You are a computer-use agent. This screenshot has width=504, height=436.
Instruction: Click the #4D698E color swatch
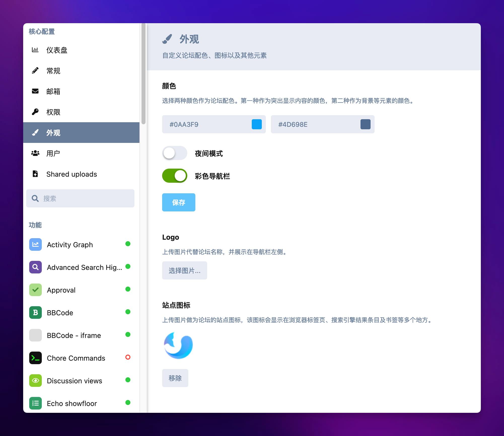[366, 124]
